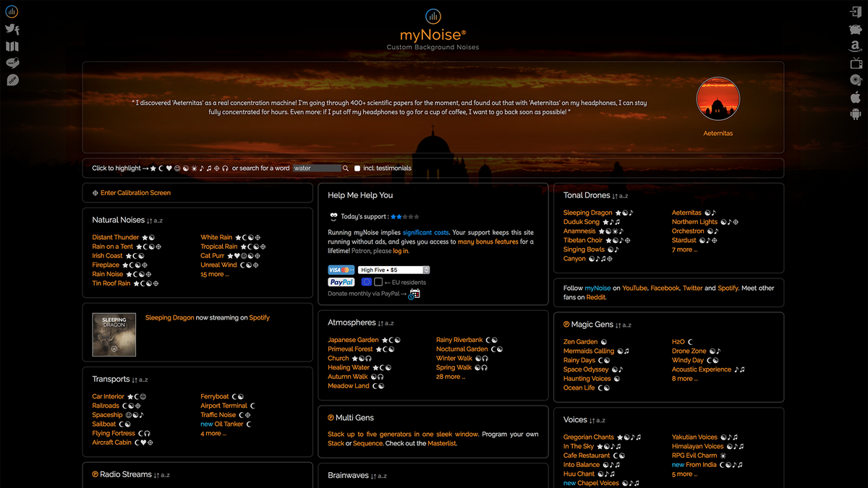Open the Distant Thunder generator

point(116,237)
